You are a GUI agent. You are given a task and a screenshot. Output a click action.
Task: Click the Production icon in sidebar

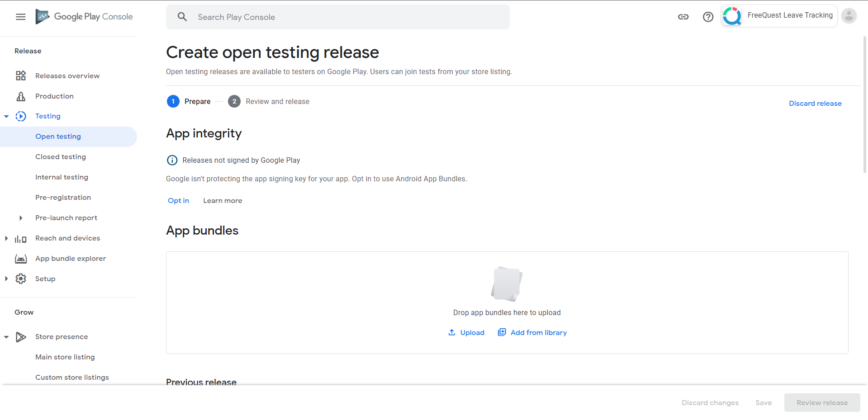tap(21, 96)
